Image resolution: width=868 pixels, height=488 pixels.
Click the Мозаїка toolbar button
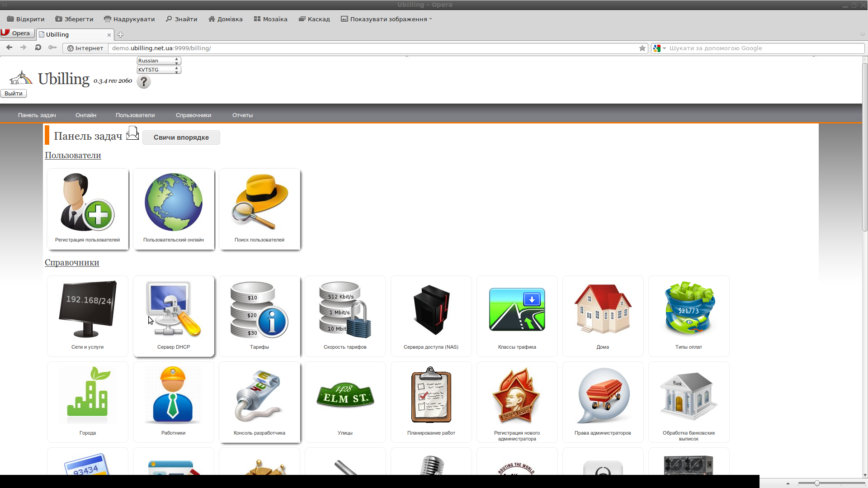pyautogui.click(x=270, y=19)
